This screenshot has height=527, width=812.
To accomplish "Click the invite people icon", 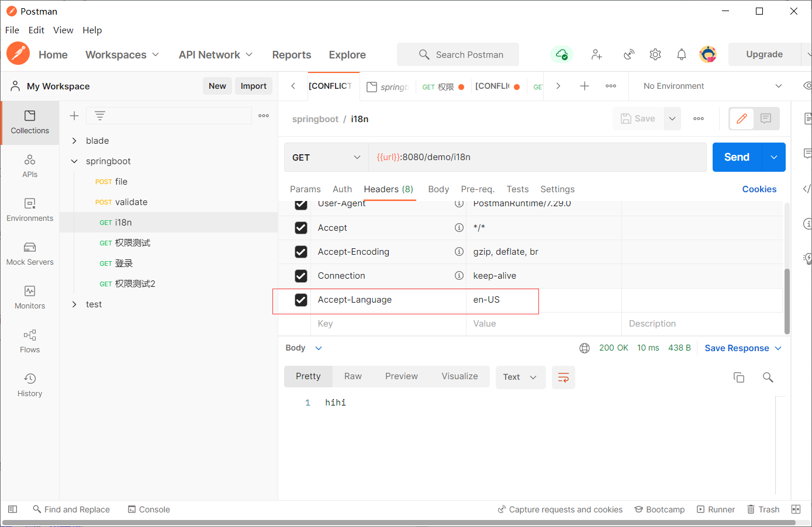I will pyautogui.click(x=596, y=54).
